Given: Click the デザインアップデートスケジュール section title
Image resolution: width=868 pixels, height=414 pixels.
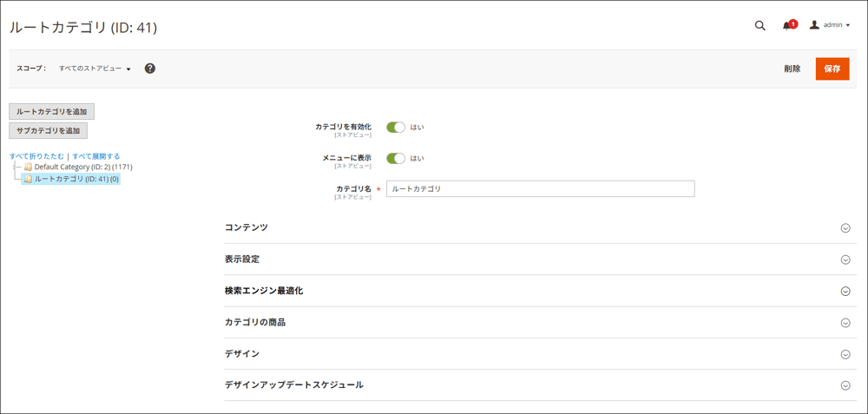Looking at the screenshot, I should click(x=294, y=384).
